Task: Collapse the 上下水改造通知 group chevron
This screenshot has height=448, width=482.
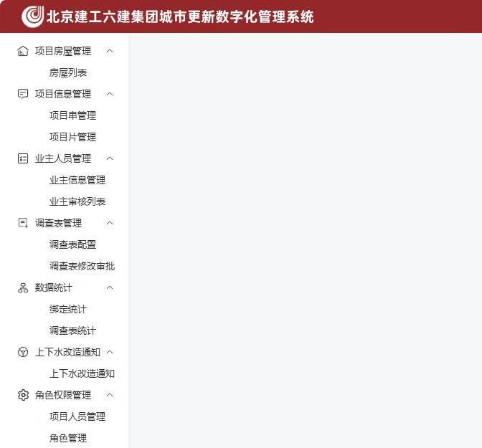Action: (110, 352)
